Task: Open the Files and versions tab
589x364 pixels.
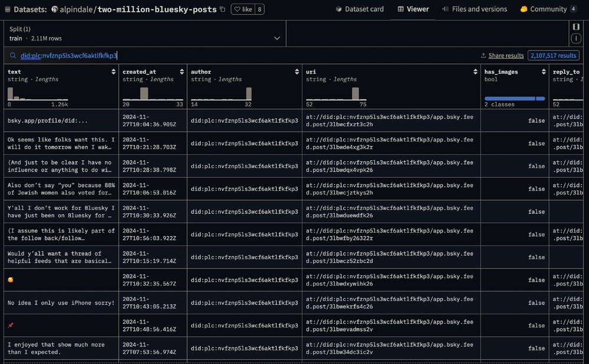Action: [x=474, y=9]
